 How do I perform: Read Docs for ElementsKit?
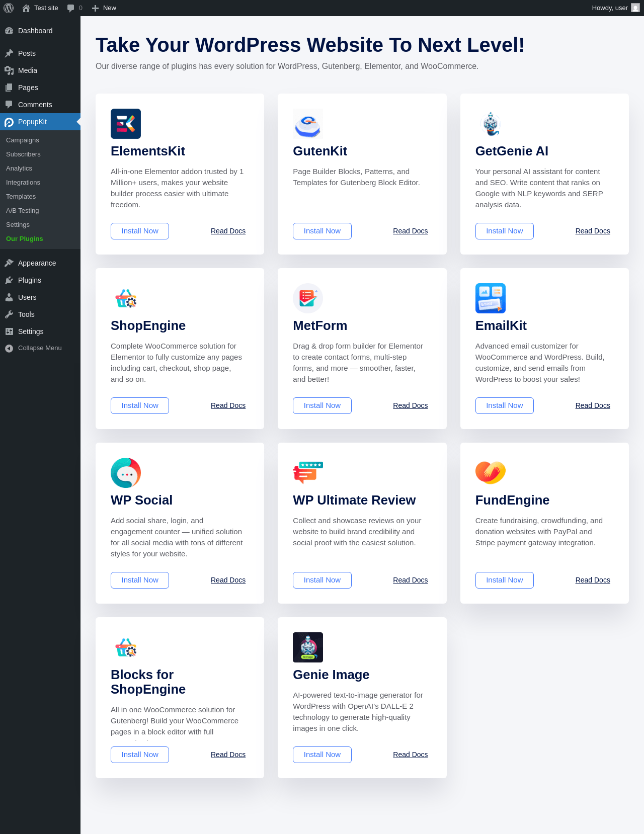tap(228, 231)
